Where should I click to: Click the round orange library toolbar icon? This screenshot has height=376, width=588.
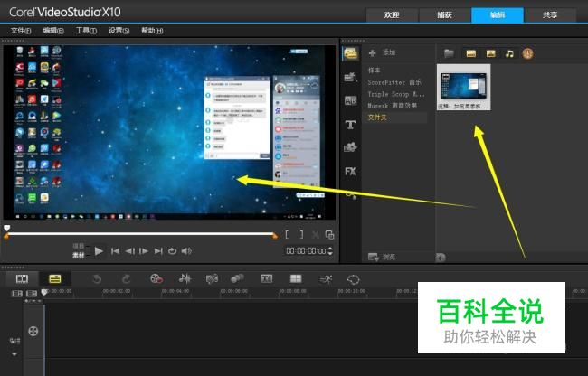pos(527,53)
